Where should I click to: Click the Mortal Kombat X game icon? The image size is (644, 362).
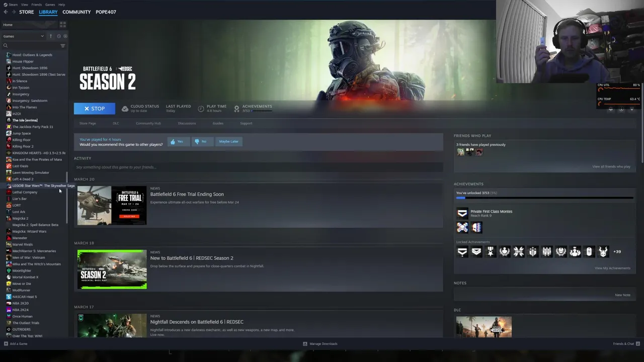click(9, 277)
